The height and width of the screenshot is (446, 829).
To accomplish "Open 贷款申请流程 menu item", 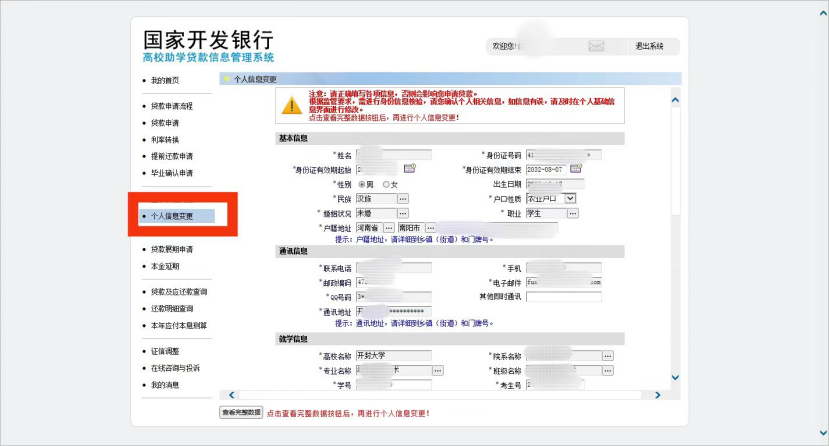I will click(172, 106).
